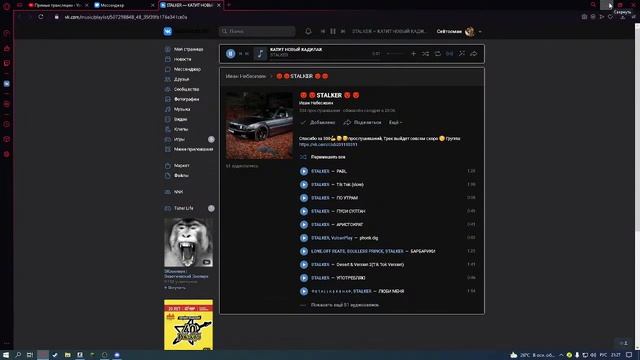The width and height of the screenshot is (640, 360).
Task: Play STALKER — ПО УТРАМ track
Action: pos(304,198)
